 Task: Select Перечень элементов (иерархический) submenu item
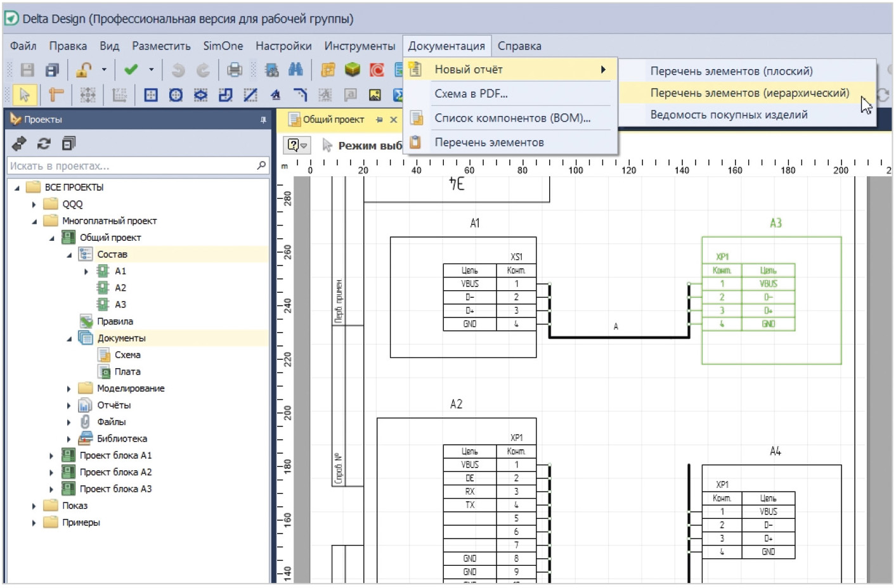pyautogui.click(x=749, y=93)
